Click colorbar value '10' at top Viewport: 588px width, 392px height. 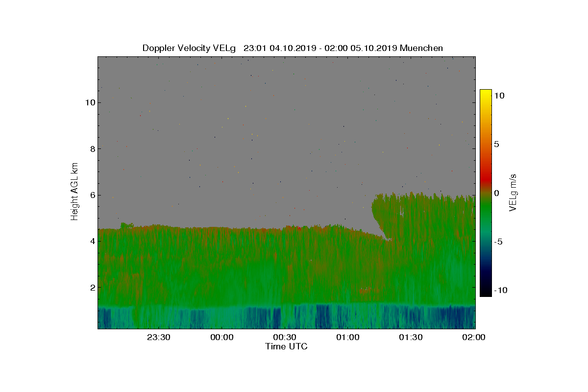tap(499, 96)
